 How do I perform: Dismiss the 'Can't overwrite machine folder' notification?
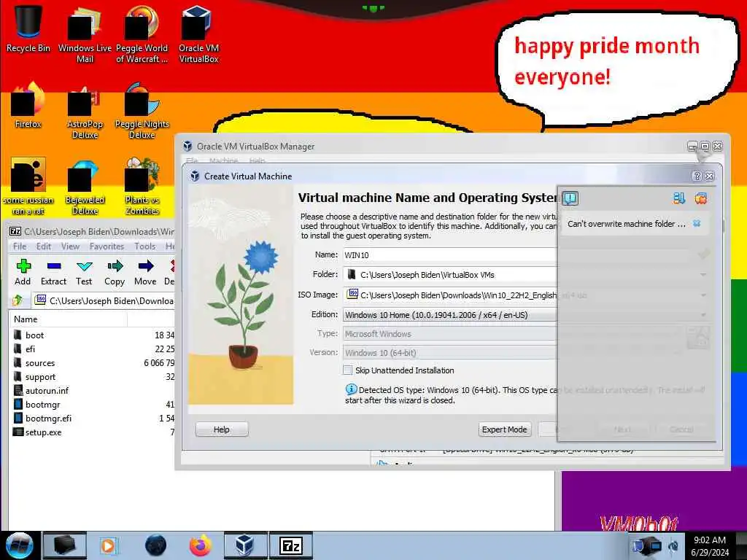697,223
